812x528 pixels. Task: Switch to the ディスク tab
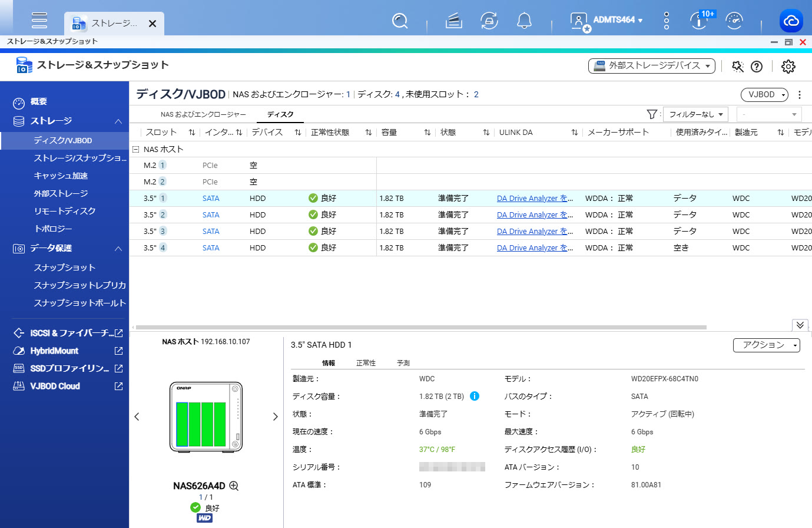pyautogui.click(x=280, y=114)
